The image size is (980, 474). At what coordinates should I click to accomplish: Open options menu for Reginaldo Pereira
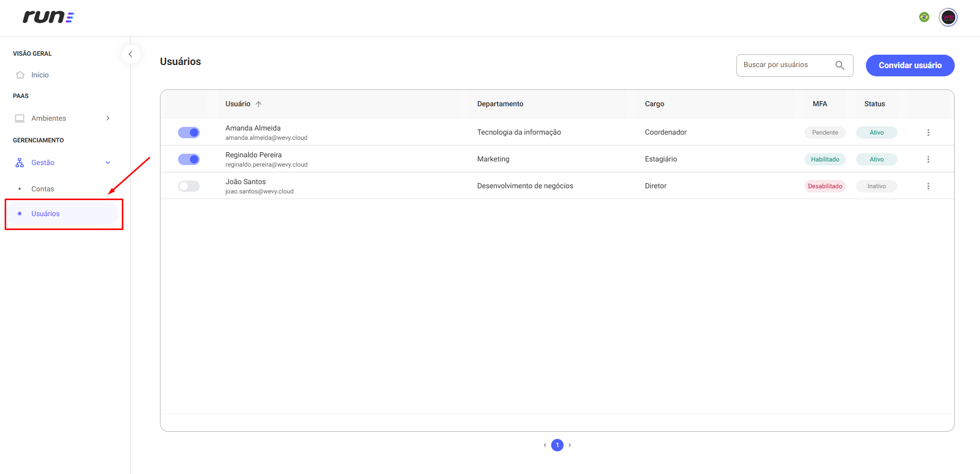point(928,159)
